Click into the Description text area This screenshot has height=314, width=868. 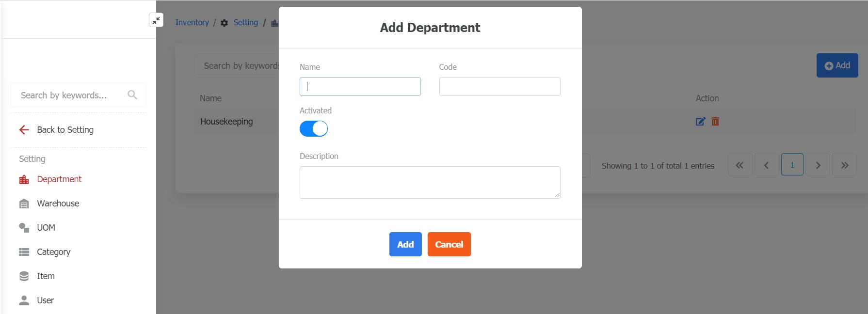(430, 182)
